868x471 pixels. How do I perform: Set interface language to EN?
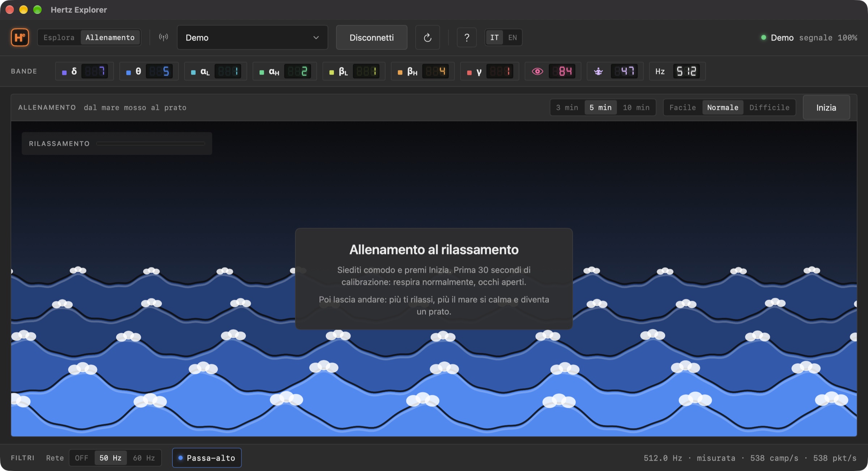tap(512, 37)
